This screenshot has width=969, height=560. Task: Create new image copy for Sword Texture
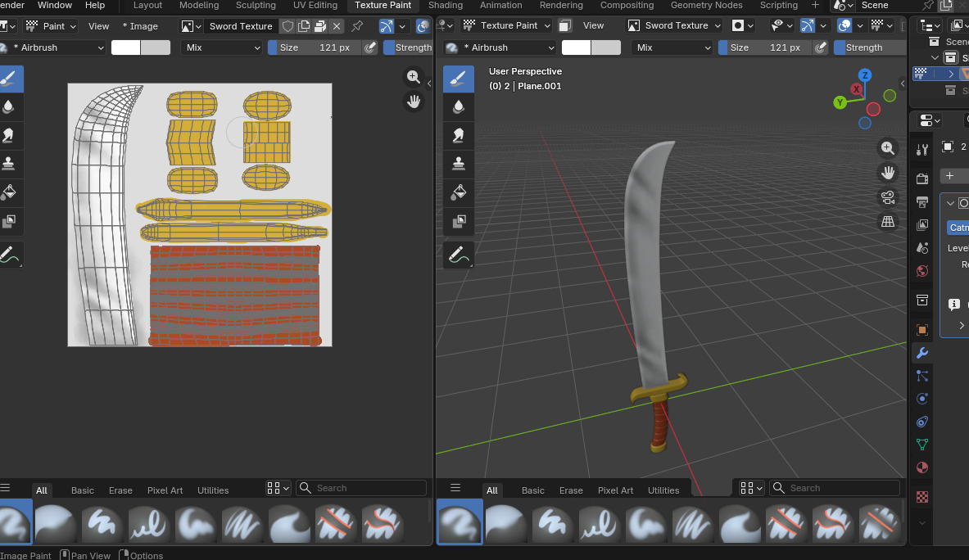pos(304,26)
